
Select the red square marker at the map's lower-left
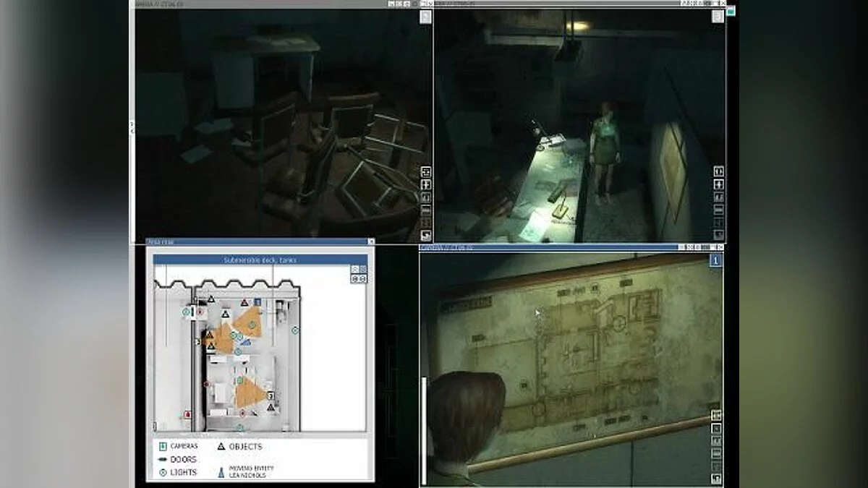[x=187, y=414]
